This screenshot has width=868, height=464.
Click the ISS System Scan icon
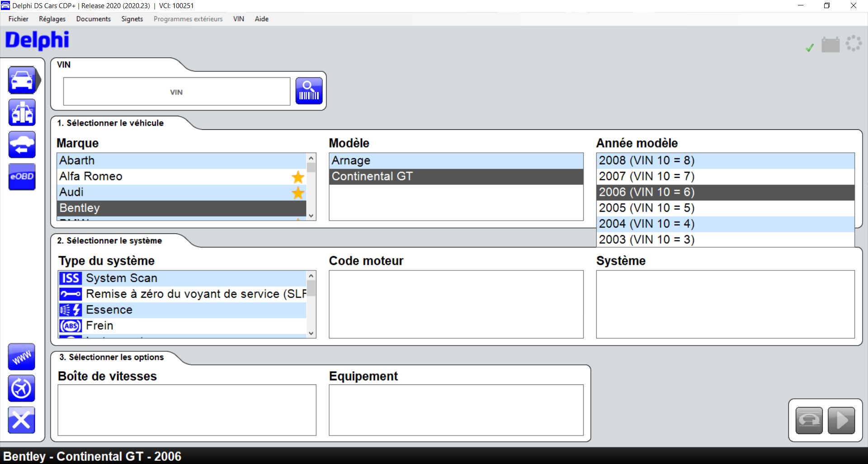(71, 278)
